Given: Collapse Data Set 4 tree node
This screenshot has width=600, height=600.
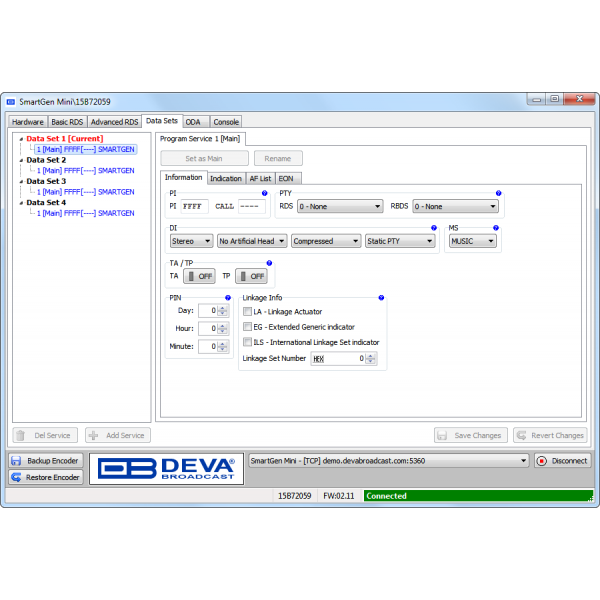Looking at the screenshot, I should (x=21, y=203).
